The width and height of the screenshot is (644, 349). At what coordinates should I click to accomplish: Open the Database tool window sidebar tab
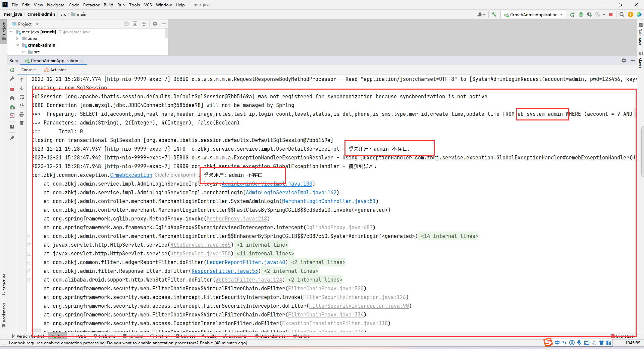point(640,34)
